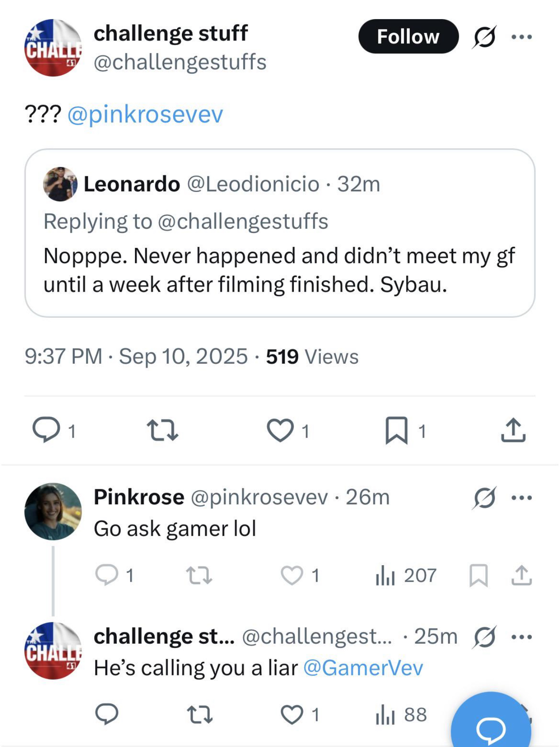Tap the blue floating reply compose button
Image resolution: width=560 pixels, height=747 pixels.
pyautogui.click(x=491, y=721)
